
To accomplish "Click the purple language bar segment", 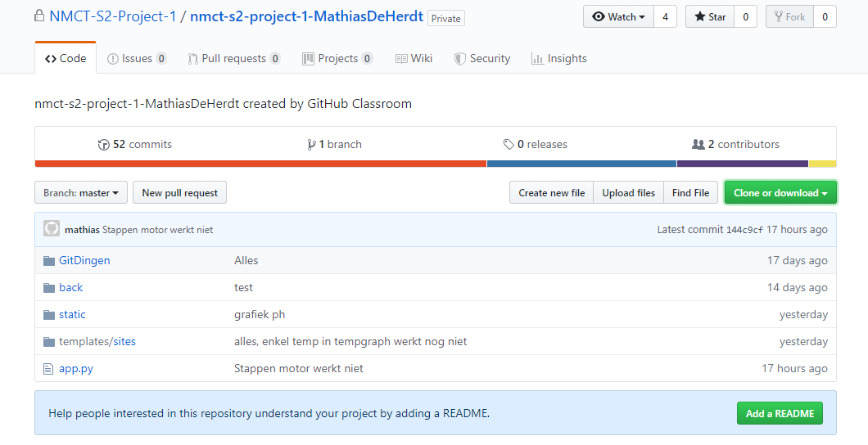I will click(743, 164).
